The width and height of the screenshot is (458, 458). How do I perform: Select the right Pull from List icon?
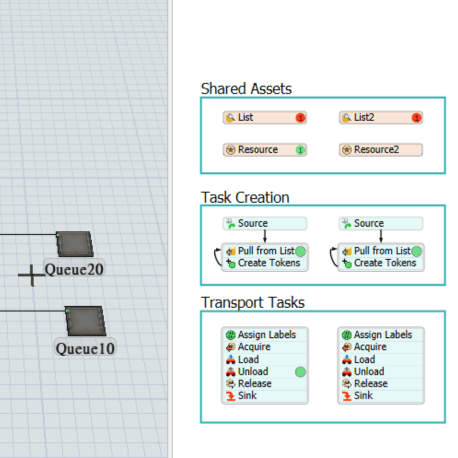pos(347,251)
